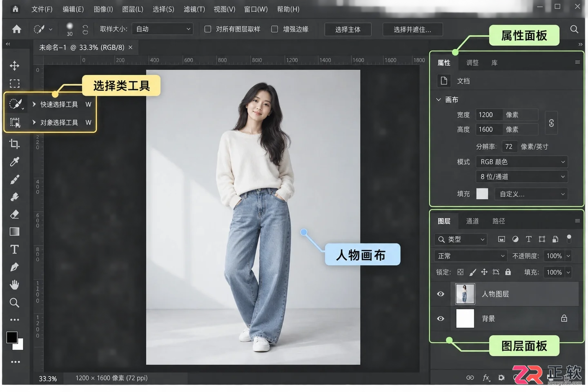Screen dimensions: 588x392
Task: Open the 正常 blend mode dropdown
Action: point(471,256)
